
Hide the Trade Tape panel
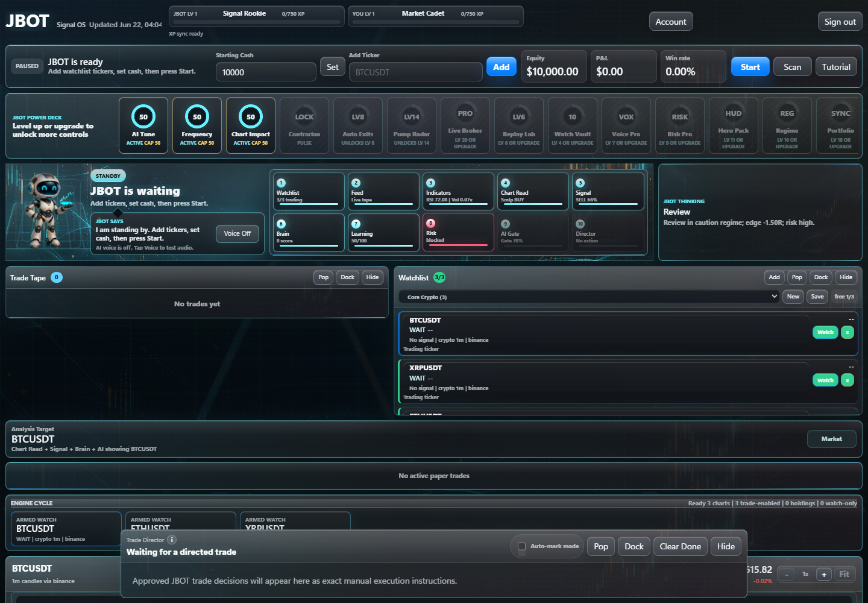tap(373, 277)
